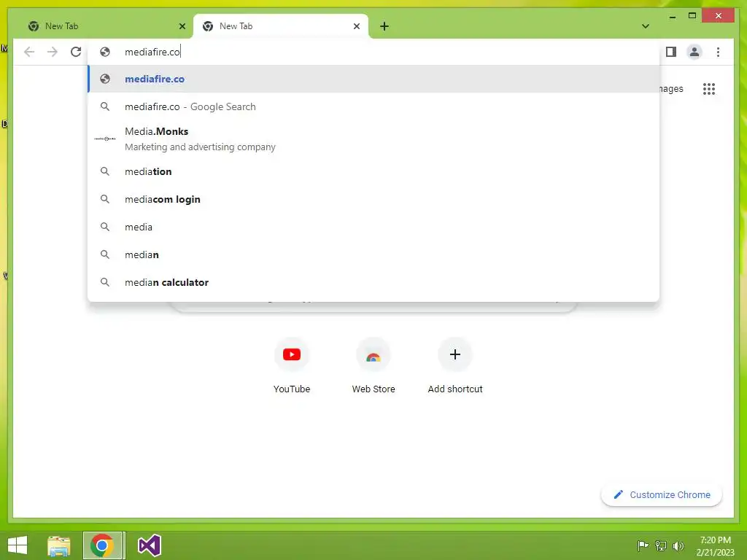Image resolution: width=747 pixels, height=560 pixels.
Task: Click the address bar showing mediafire.co
Action: tap(373, 52)
